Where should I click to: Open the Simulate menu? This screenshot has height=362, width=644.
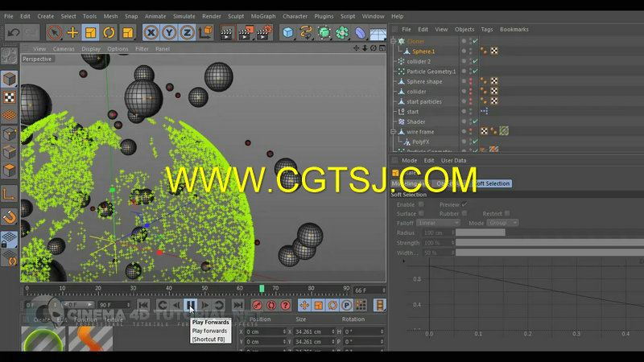tap(184, 16)
